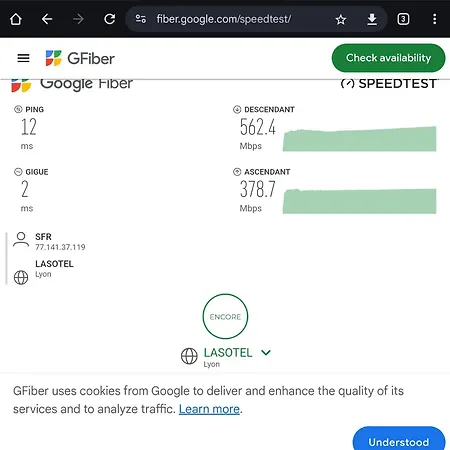Open the browser three-dot menu
The image size is (450, 450).
point(434,19)
